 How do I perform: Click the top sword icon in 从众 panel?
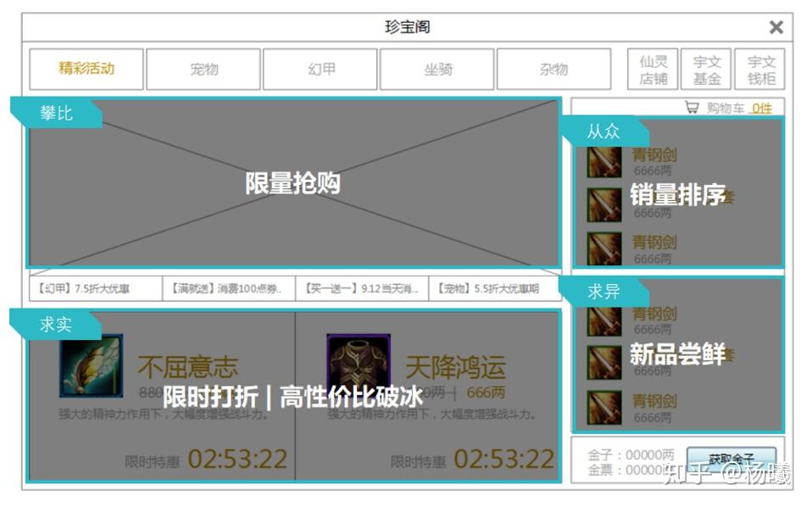(x=604, y=162)
